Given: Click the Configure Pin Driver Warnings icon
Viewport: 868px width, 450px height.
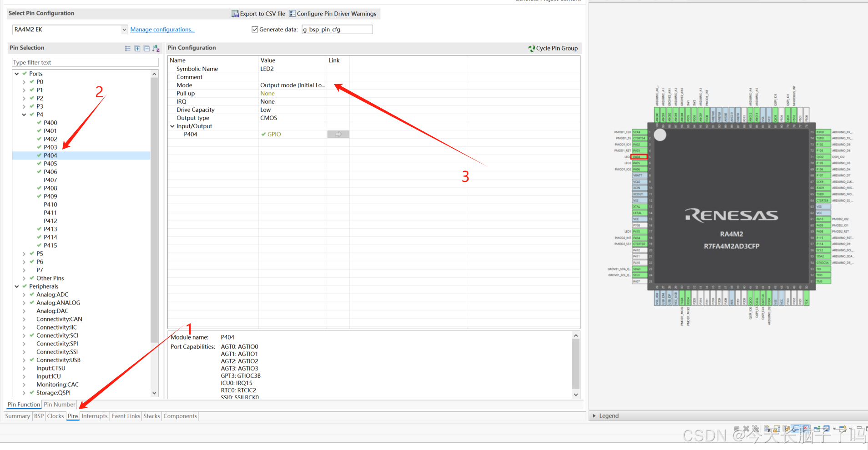Looking at the screenshot, I should [x=292, y=14].
